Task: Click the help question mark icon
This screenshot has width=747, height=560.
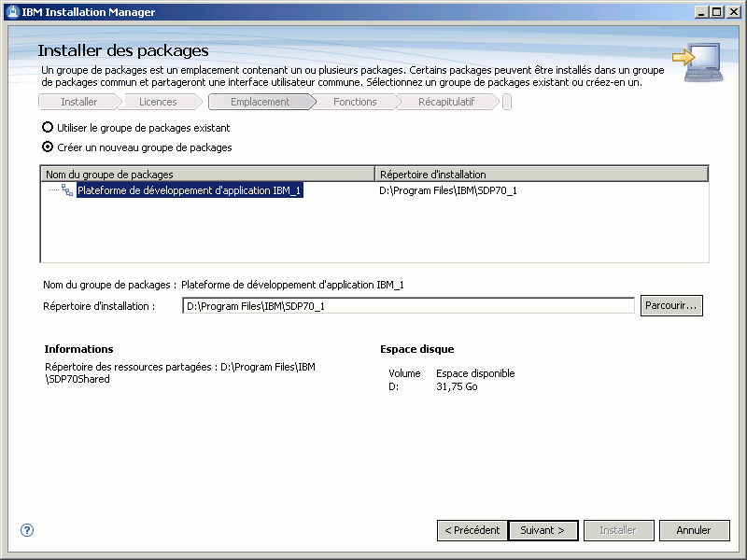Action: (27, 530)
